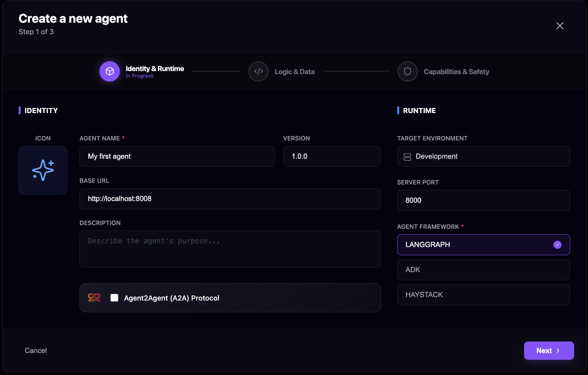Enable the Agent2Agent (A2A) Protocol checkbox
588x375 pixels.
click(114, 297)
